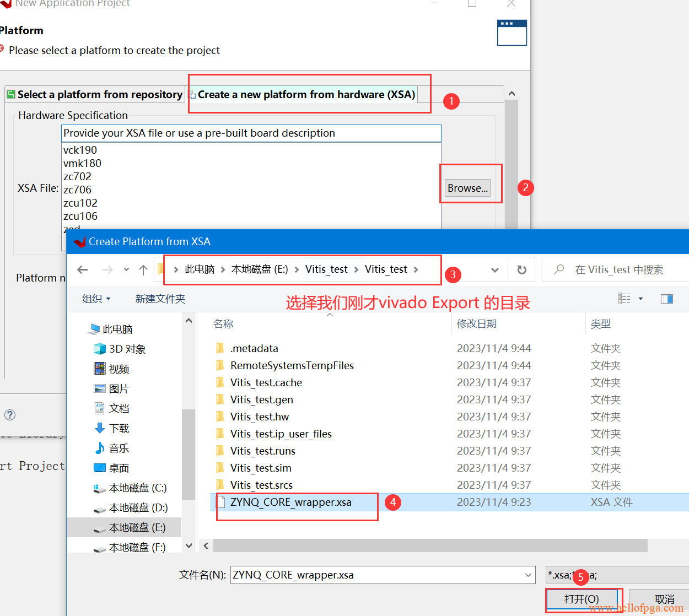The height and width of the screenshot is (616, 689).
Task: Expand the filename combo box dropdown
Action: point(528,575)
